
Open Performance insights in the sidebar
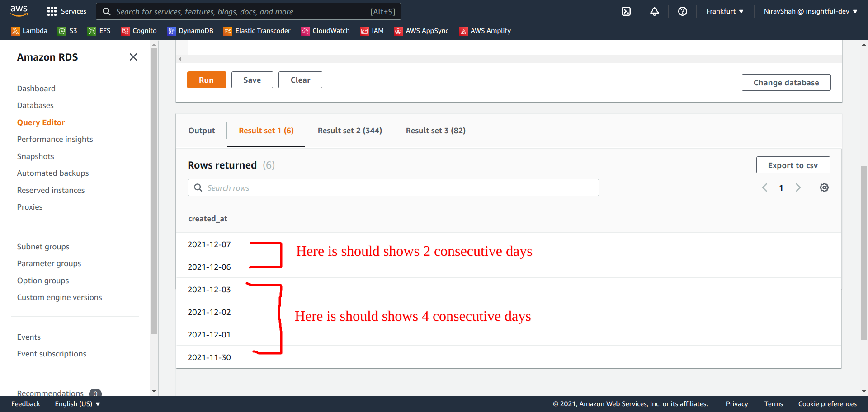pos(55,139)
